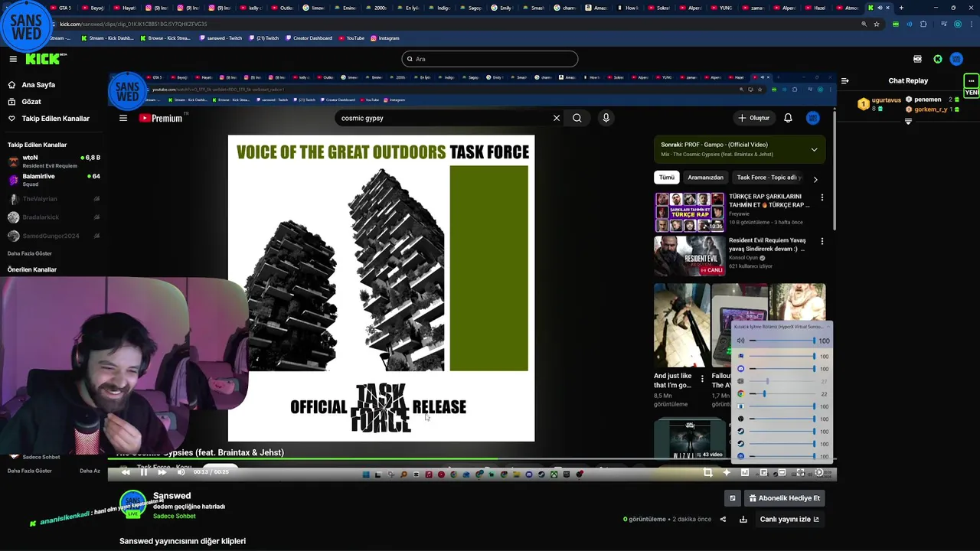Click the YouTube search magnifier button
The width and height of the screenshot is (980, 551).
[x=577, y=118]
